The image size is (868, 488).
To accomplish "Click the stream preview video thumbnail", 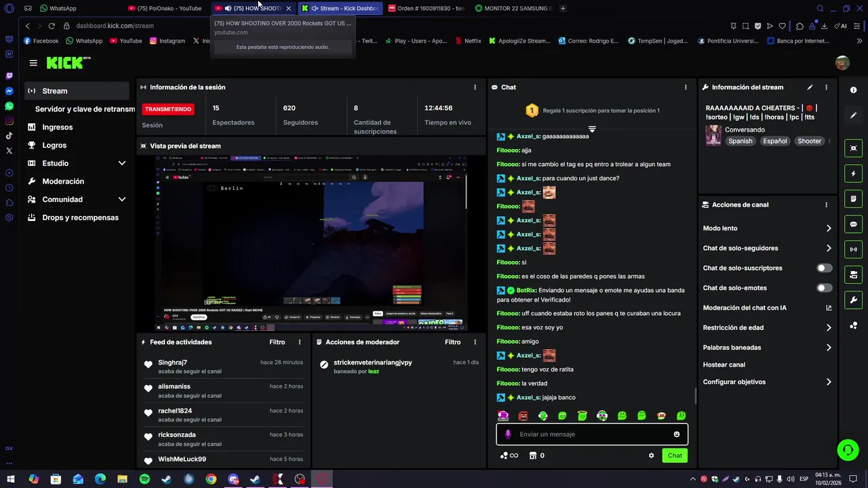I will pyautogui.click(x=312, y=243).
